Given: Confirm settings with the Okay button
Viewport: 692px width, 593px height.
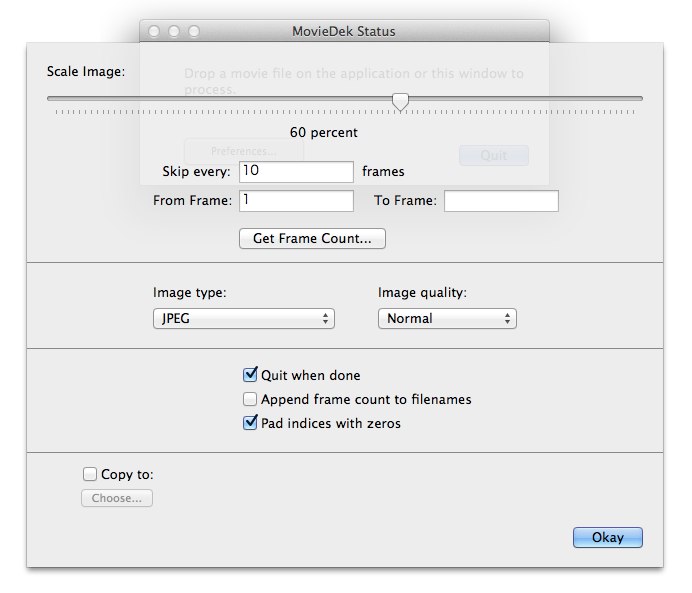Looking at the screenshot, I should tap(608, 537).
